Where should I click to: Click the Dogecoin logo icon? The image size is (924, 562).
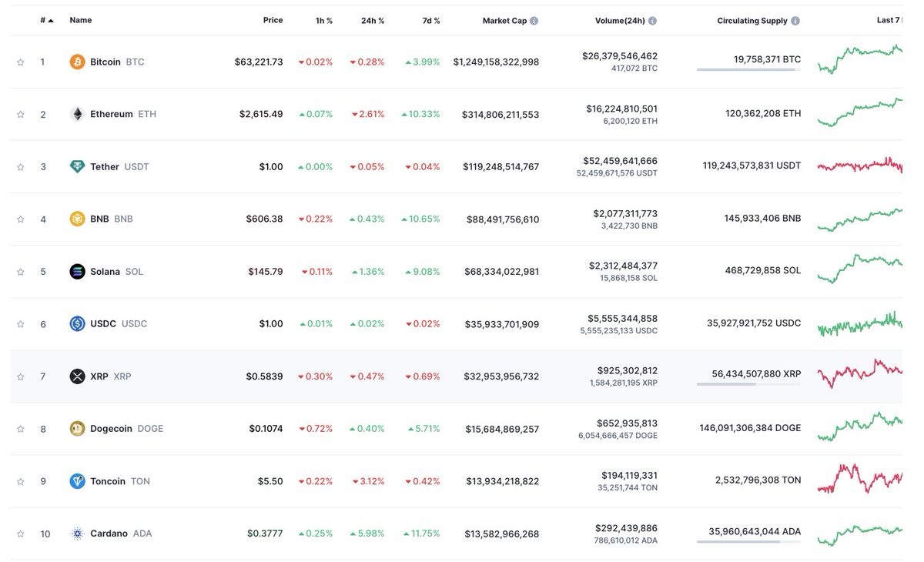point(77,428)
